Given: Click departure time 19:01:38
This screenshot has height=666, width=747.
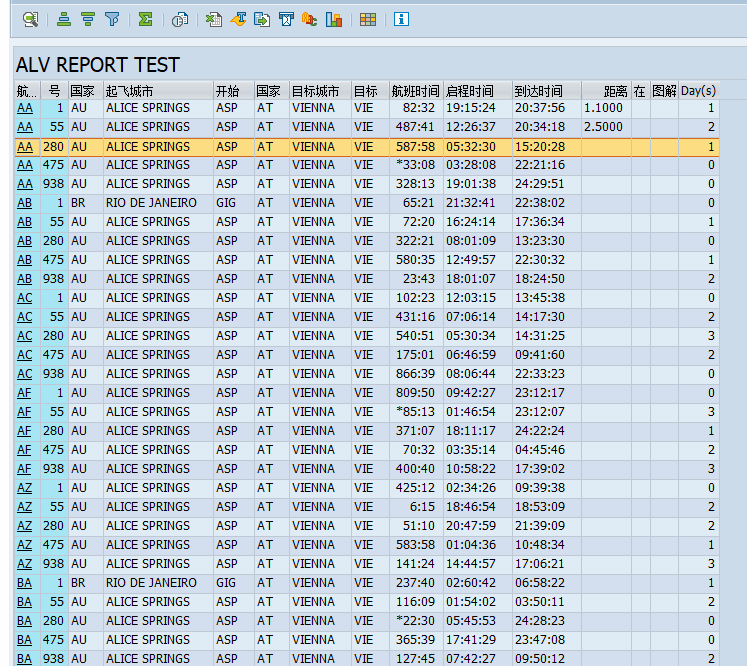Looking at the screenshot, I should pyautogui.click(x=471, y=184).
